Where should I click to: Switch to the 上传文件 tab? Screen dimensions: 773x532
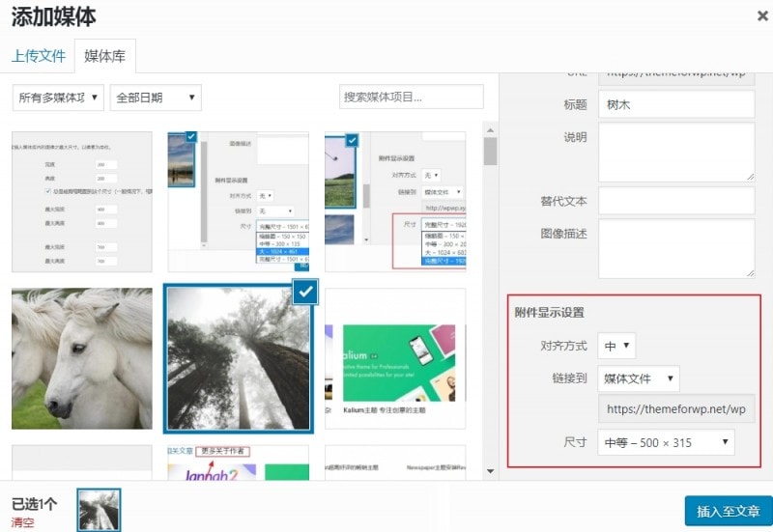(x=39, y=56)
